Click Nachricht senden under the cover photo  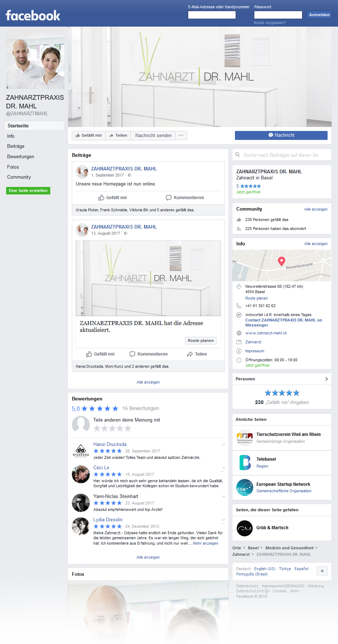coord(153,136)
